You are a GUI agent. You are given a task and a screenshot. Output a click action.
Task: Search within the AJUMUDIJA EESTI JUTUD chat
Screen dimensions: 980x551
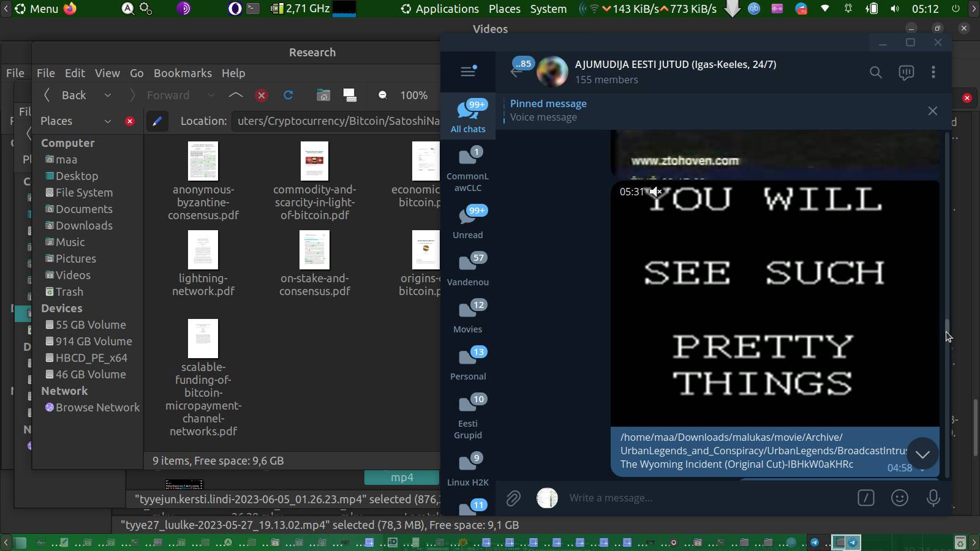[x=876, y=72]
